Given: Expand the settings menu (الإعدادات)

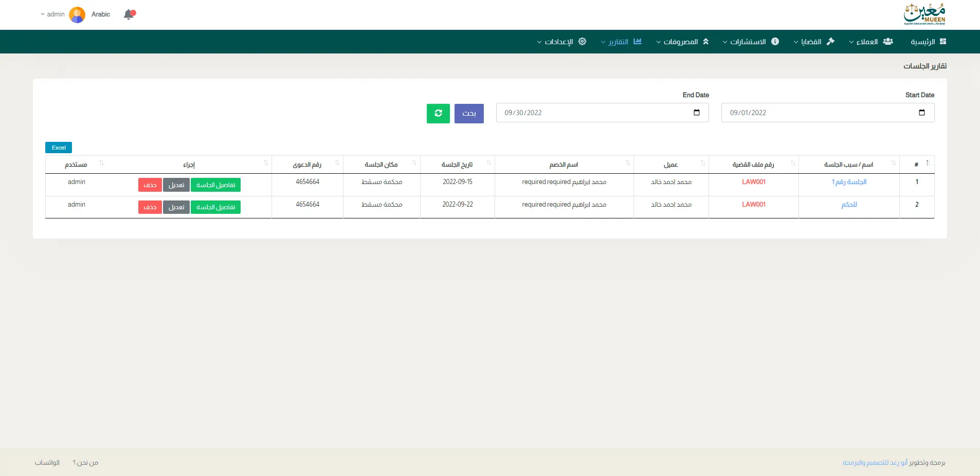Looking at the screenshot, I should [561, 42].
